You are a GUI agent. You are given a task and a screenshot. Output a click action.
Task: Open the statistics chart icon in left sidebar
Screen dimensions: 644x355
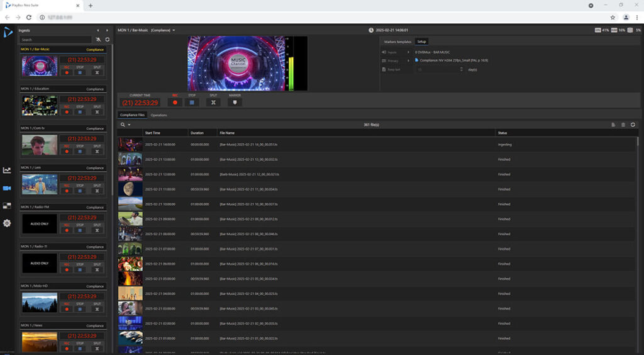coord(7,170)
